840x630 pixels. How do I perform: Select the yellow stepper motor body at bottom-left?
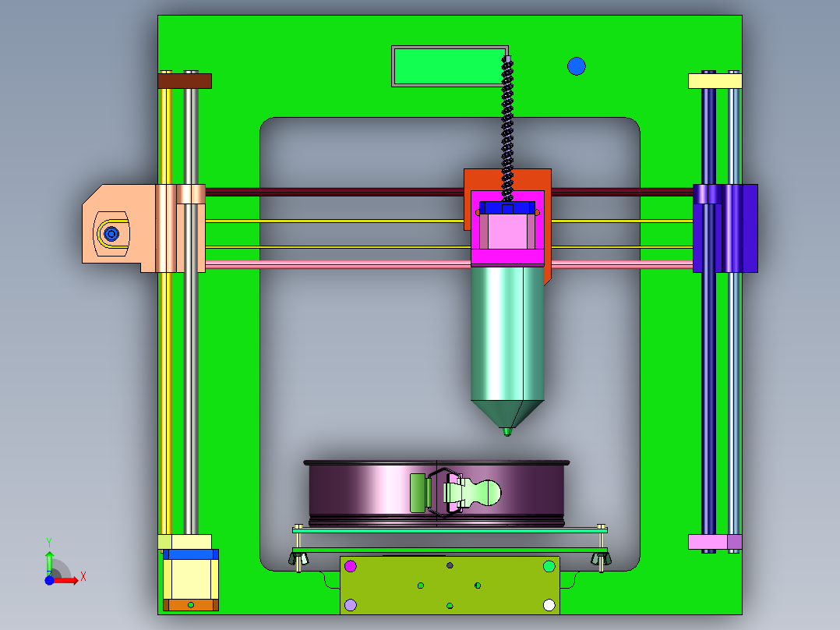pyautogui.click(x=191, y=579)
